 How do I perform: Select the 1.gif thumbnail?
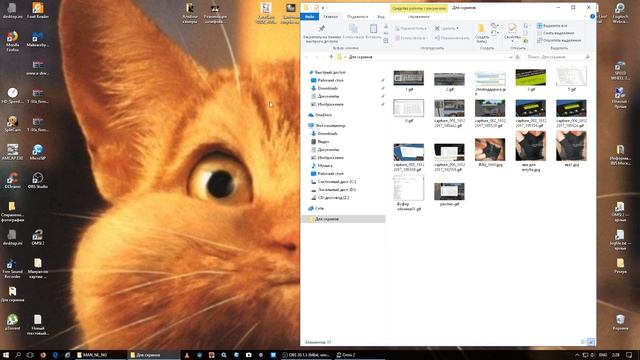point(409,78)
